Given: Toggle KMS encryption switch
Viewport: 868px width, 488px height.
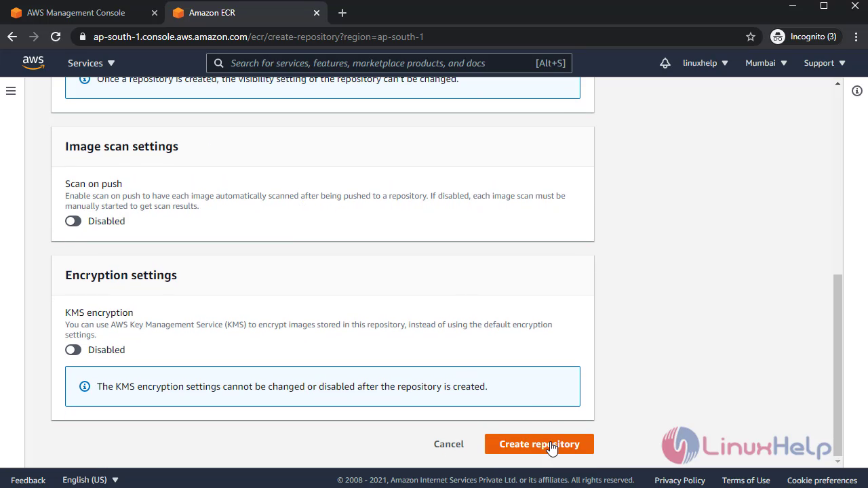Looking at the screenshot, I should 73,350.
